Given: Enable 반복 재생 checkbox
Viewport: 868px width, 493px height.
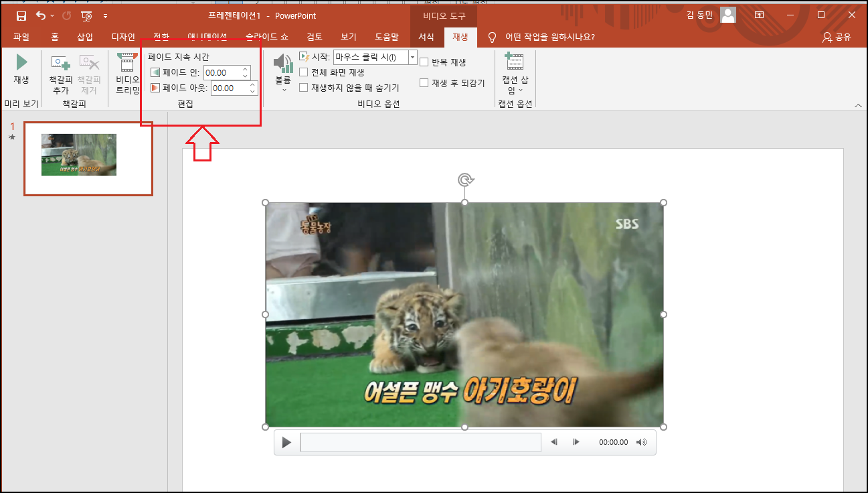Looking at the screenshot, I should [424, 62].
